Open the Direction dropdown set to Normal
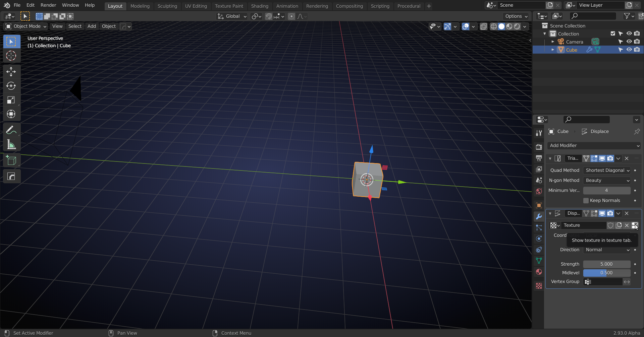Viewport: 644px width, 337px height. pyautogui.click(x=607, y=250)
